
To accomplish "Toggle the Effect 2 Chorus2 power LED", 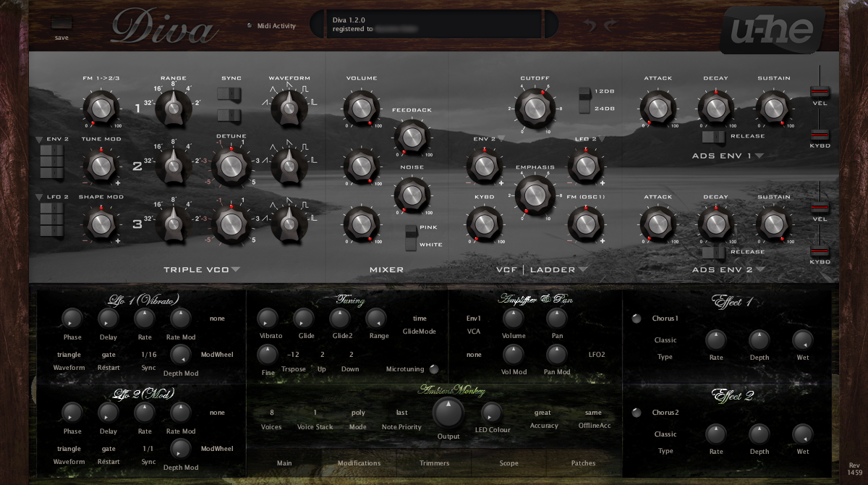I will tap(637, 413).
